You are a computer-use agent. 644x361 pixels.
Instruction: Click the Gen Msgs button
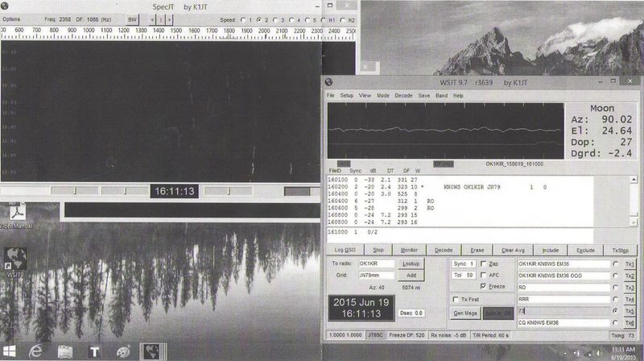click(465, 313)
